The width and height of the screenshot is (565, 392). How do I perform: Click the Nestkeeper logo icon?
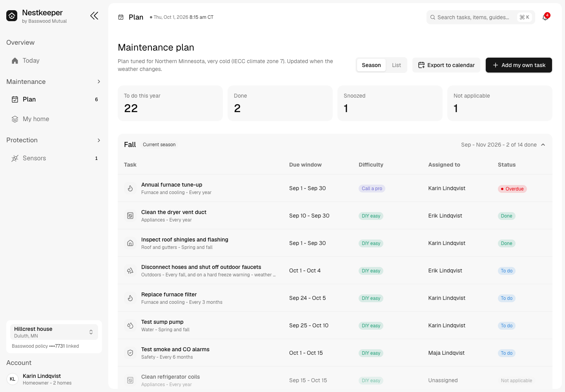[12, 16]
